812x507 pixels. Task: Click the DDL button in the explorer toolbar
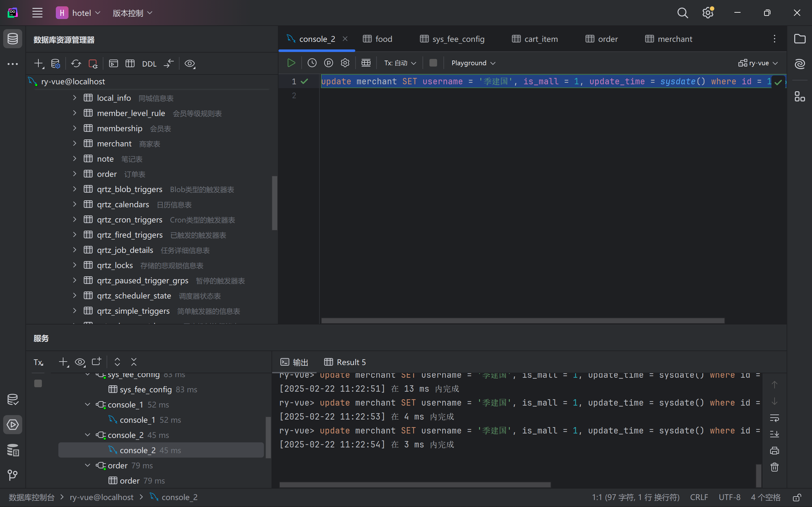pyautogui.click(x=149, y=64)
